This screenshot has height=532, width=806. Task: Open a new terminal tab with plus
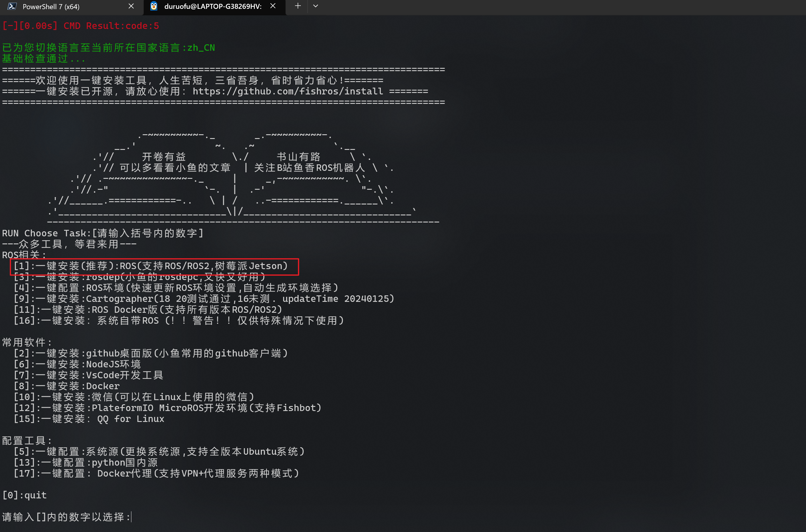pyautogui.click(x=298, y=6)
